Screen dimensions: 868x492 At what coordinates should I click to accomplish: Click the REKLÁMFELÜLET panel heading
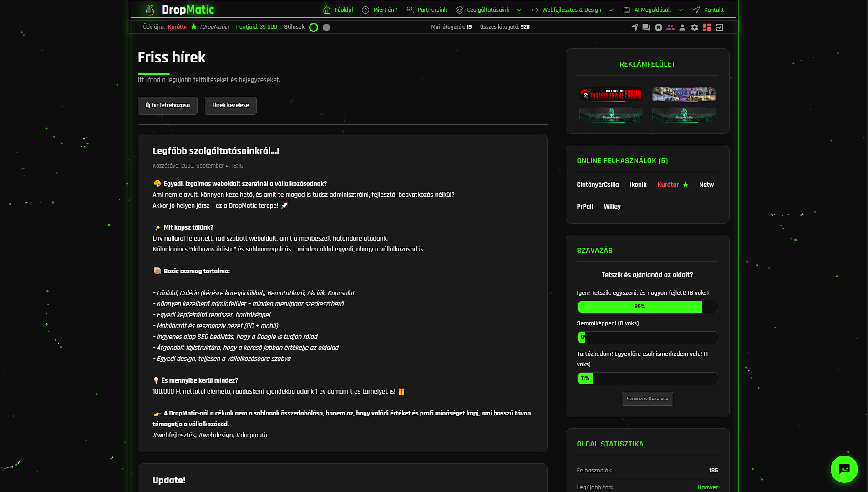647,64
